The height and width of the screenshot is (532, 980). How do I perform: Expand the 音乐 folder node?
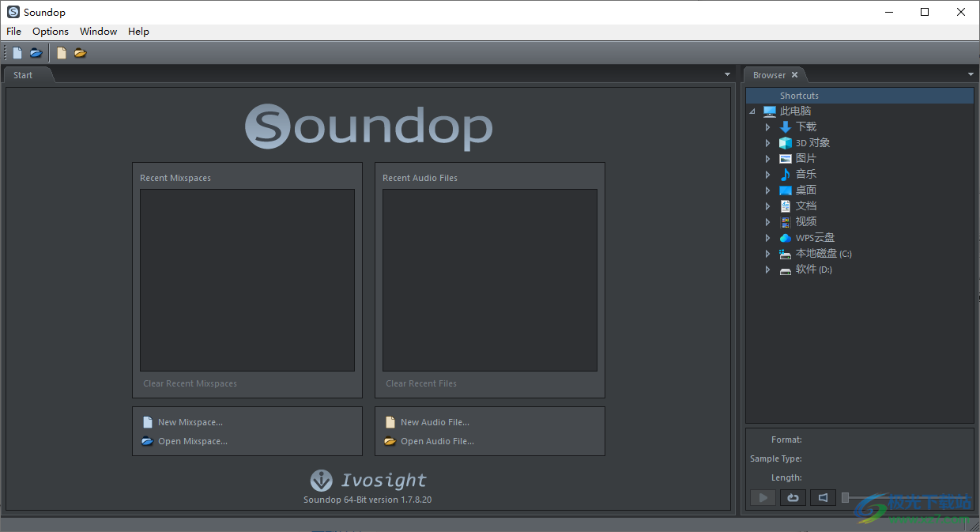tap(767, 175)
